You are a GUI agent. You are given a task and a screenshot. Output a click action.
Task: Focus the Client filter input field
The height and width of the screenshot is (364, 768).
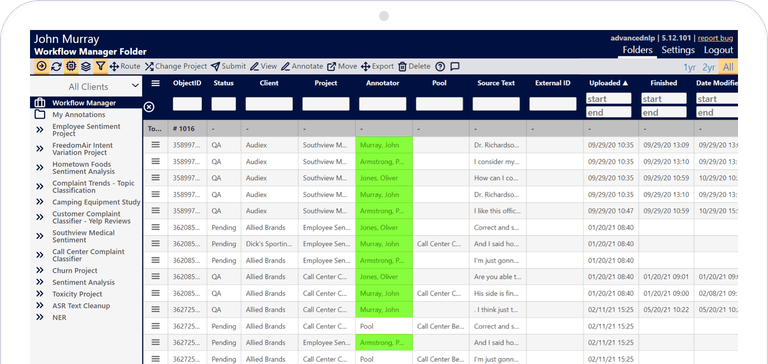(269, 103)
